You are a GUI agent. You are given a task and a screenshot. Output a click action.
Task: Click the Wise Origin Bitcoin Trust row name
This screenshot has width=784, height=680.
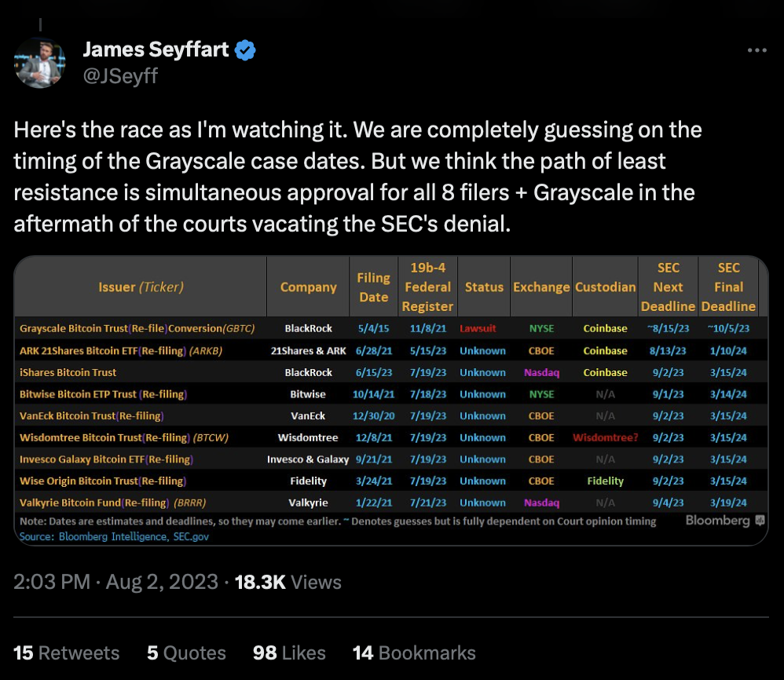(x=103, y=481)
